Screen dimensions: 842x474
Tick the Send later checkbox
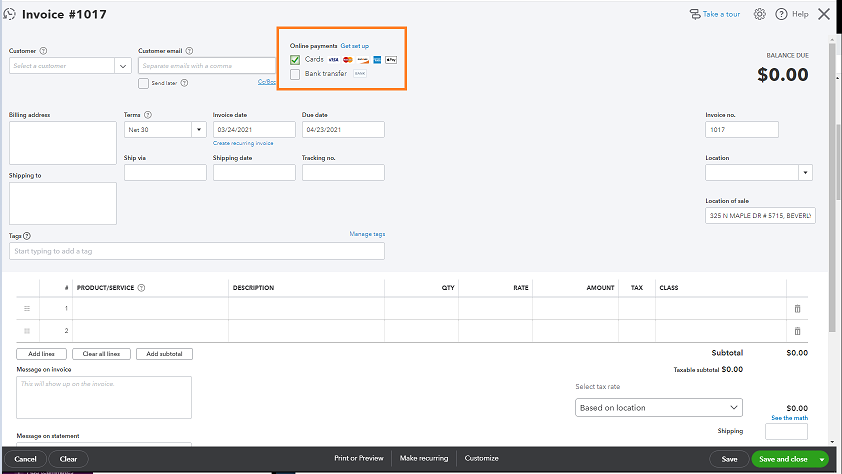[143, 83]
